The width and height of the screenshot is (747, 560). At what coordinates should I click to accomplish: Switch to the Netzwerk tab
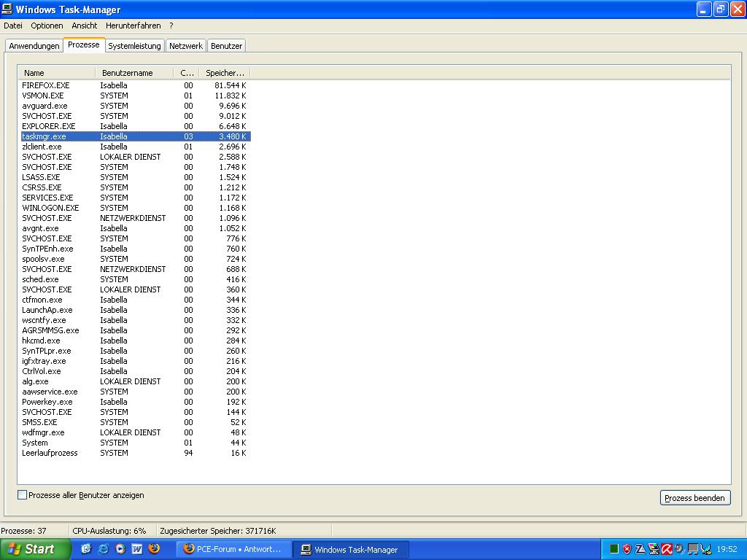pyautogui.click(x=186, y=46)
